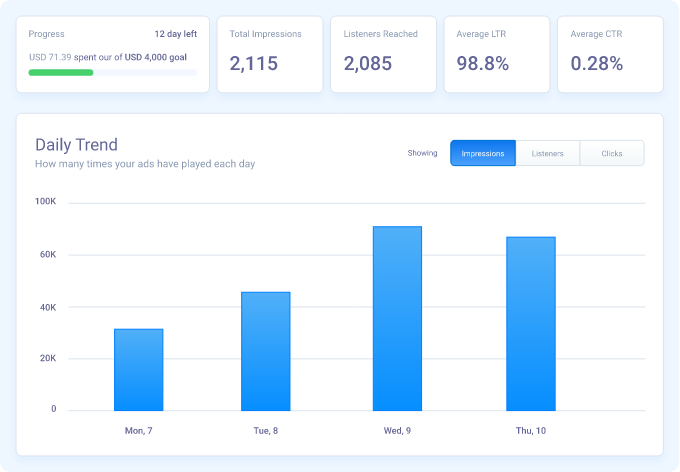The width and height of the screenshot is (680, 472).
Task: Click the Average LTR 98.8% figure
Action: coord(483,64)
